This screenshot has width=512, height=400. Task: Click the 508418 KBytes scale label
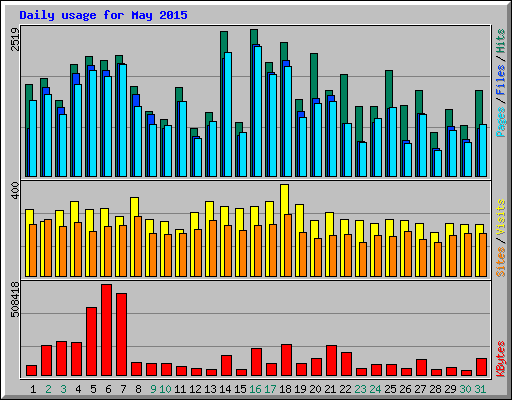pyautogui.click(x=15, y=299)
